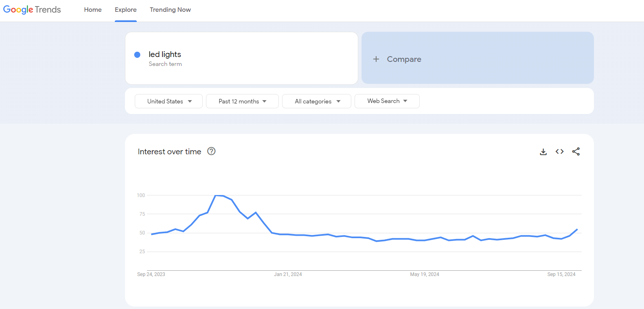The width and height of the screenshot is (644, 309).
Task: Click the Jan 21, 2024 axis label
Action: pos(288,274)
